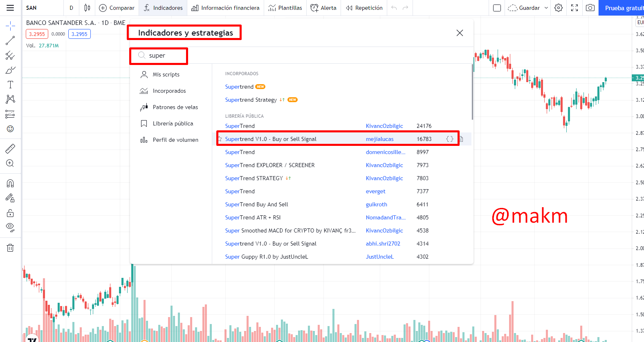Select the text annotation tool
This screenshot has height=342, width=644.
(x=10, y=85)
